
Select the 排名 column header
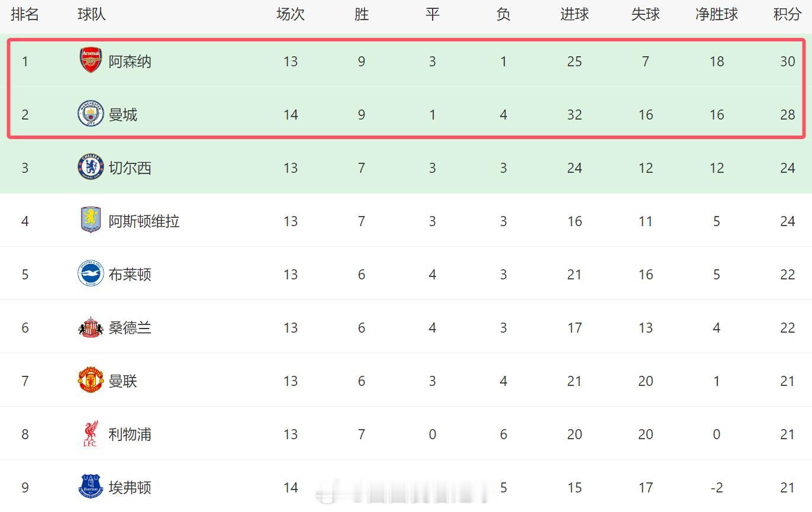[25, 15]
